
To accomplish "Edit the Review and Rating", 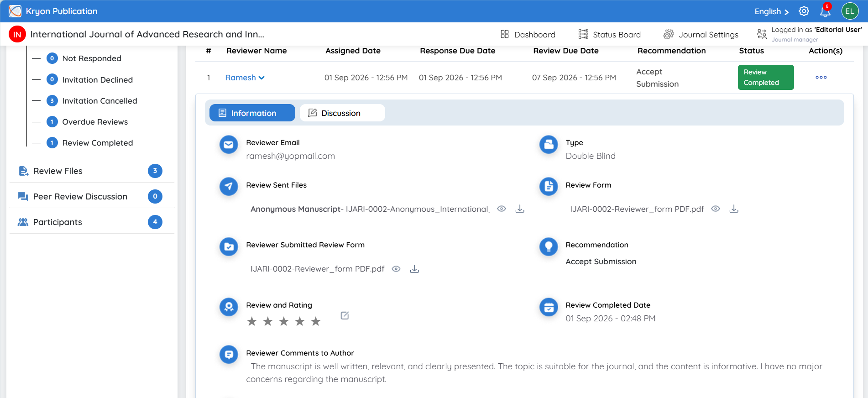I will pyautogui.click(x=345, y=315).
